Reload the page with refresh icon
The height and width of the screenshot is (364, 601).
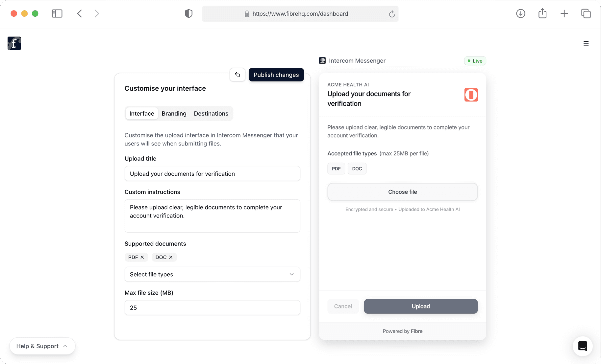pos(392,14)
